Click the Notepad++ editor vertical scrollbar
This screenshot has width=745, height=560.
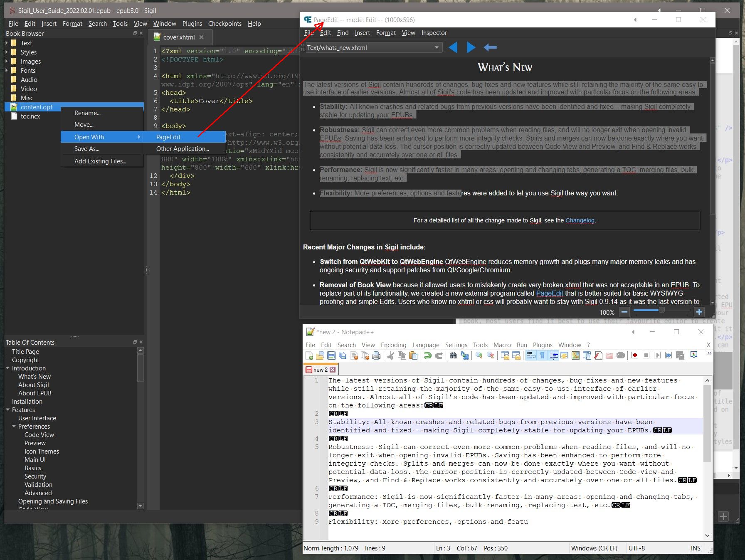pos(707,458)
